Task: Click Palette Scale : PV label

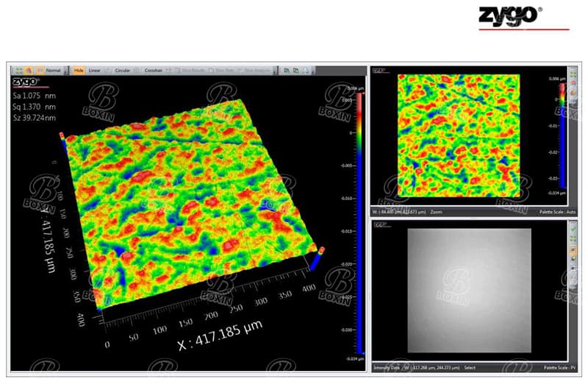Action: pos(559,368)
